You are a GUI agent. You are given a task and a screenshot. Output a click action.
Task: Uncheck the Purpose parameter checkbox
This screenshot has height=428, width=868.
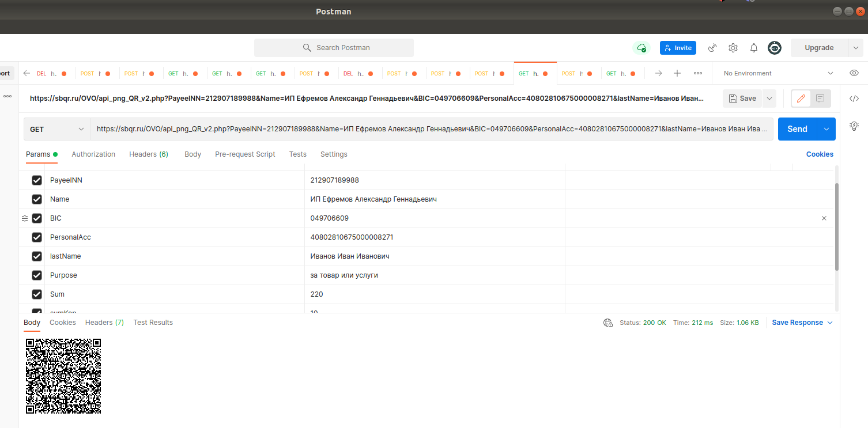click(36, 275)
